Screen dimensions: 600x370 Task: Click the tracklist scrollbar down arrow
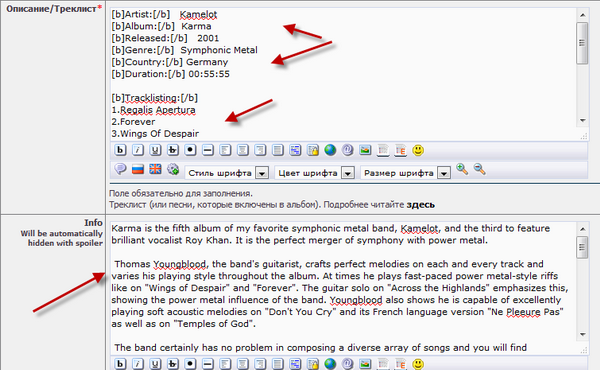(582, 121)
